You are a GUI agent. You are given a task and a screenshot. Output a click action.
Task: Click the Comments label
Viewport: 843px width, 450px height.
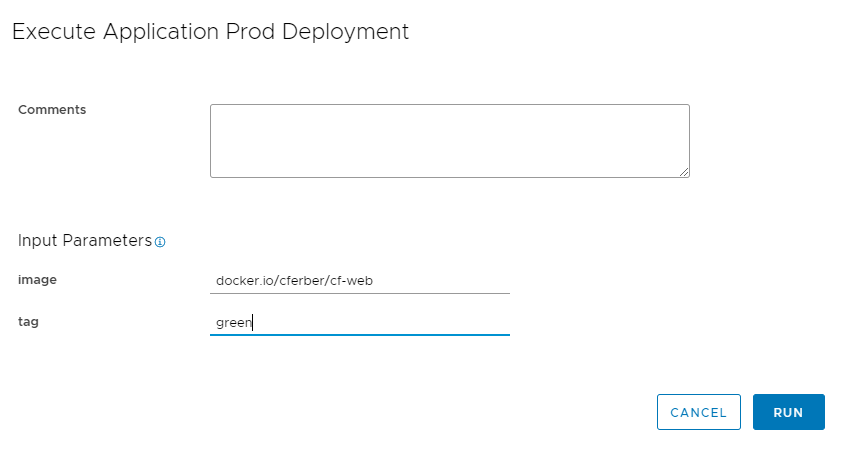(52, 110)
